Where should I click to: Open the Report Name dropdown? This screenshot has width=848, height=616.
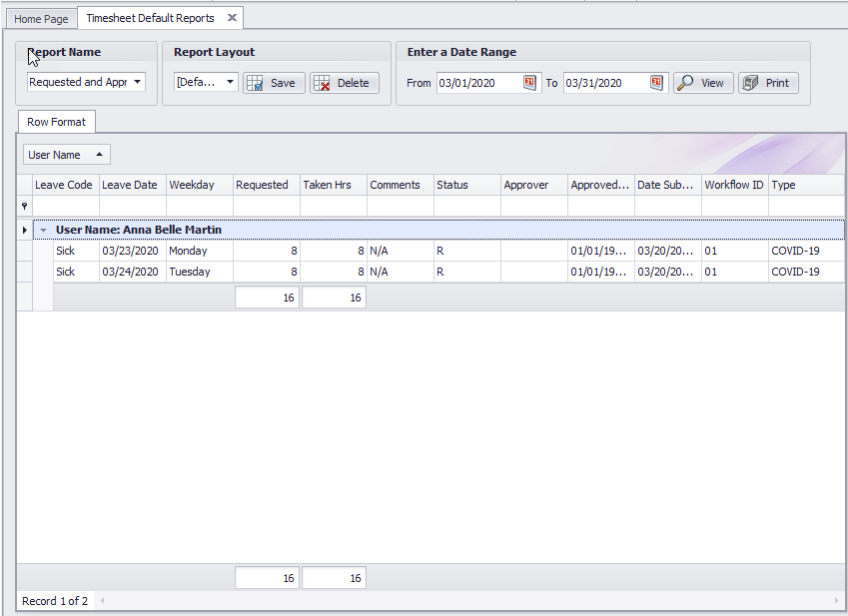pos(137,83)
